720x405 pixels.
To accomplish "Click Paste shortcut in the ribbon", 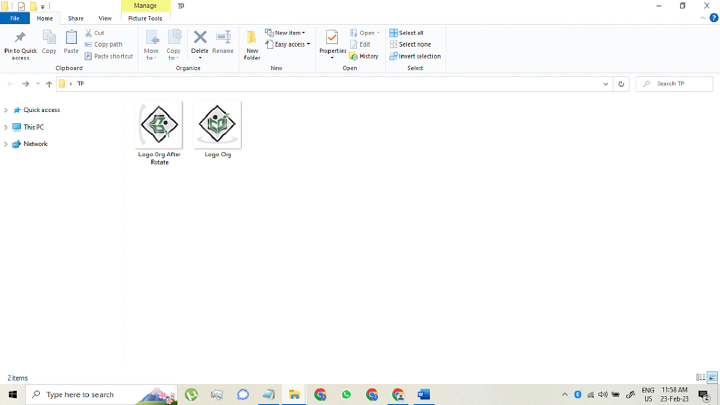I will (x=109, y=56).
